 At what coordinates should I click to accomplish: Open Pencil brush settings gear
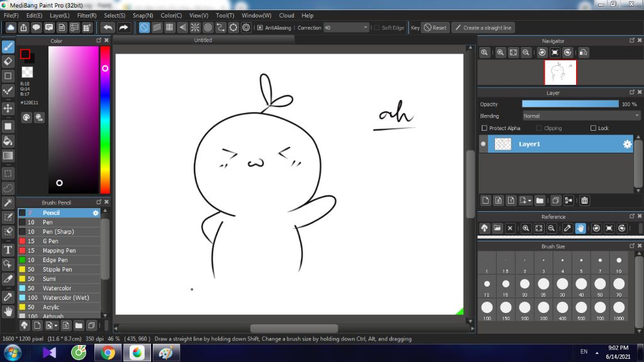coord(96,212)
